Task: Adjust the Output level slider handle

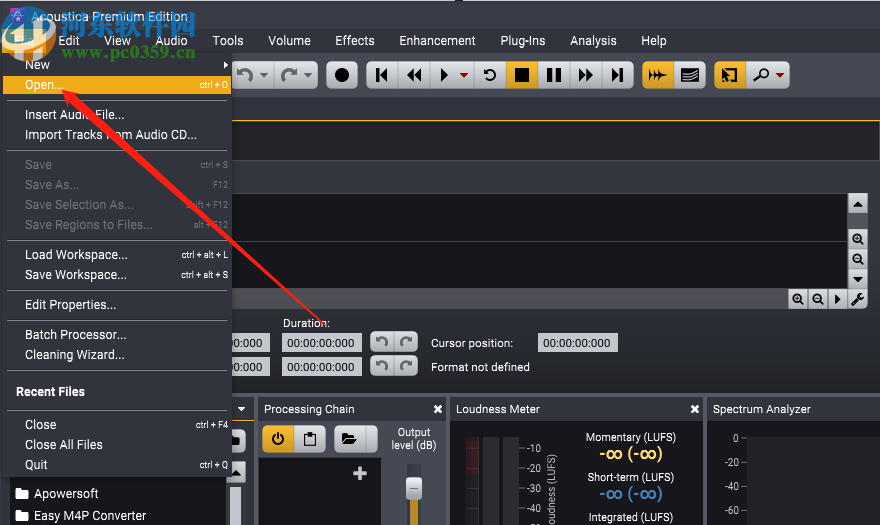Action: coord(414,488)
